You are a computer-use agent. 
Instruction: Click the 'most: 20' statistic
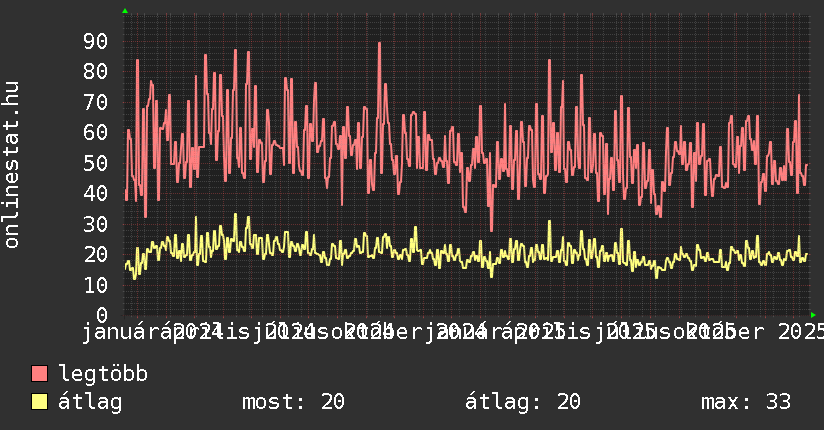pyautogui.click(x=293, y=402)
